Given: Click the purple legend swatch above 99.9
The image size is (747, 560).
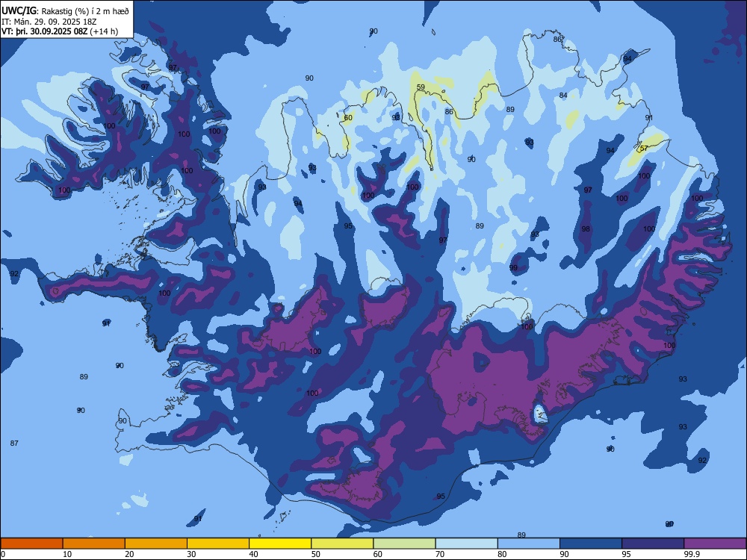Looking at the screenshot, I should pyautogui.click(x=715, y=544).
